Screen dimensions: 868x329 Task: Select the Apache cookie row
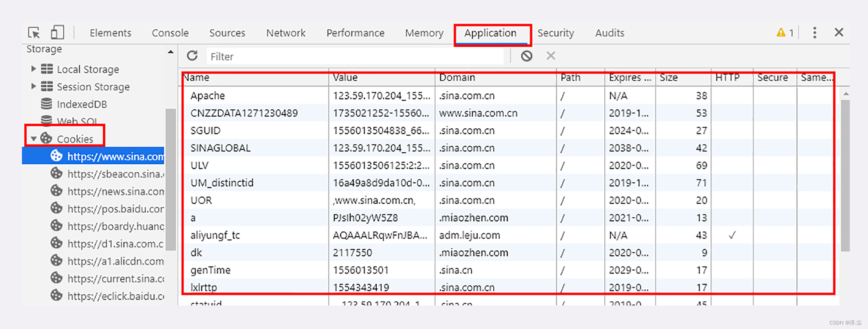tap(508, 96)
